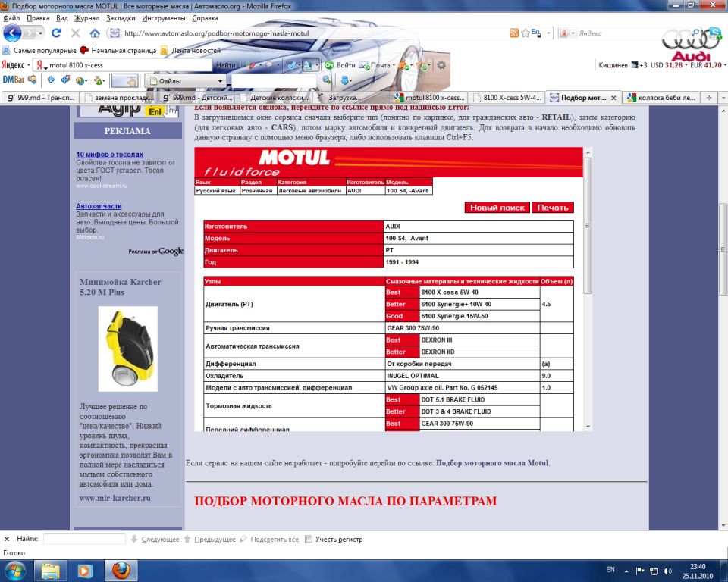Open the volume icon in system tray
The image size is (728, 582).
click(x=667, y=571)
